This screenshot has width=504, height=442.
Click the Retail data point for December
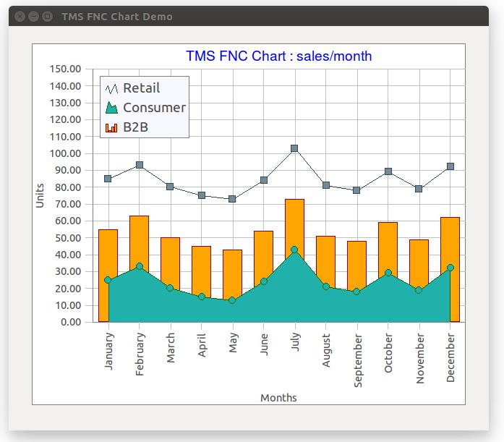[x=450, y=166]
